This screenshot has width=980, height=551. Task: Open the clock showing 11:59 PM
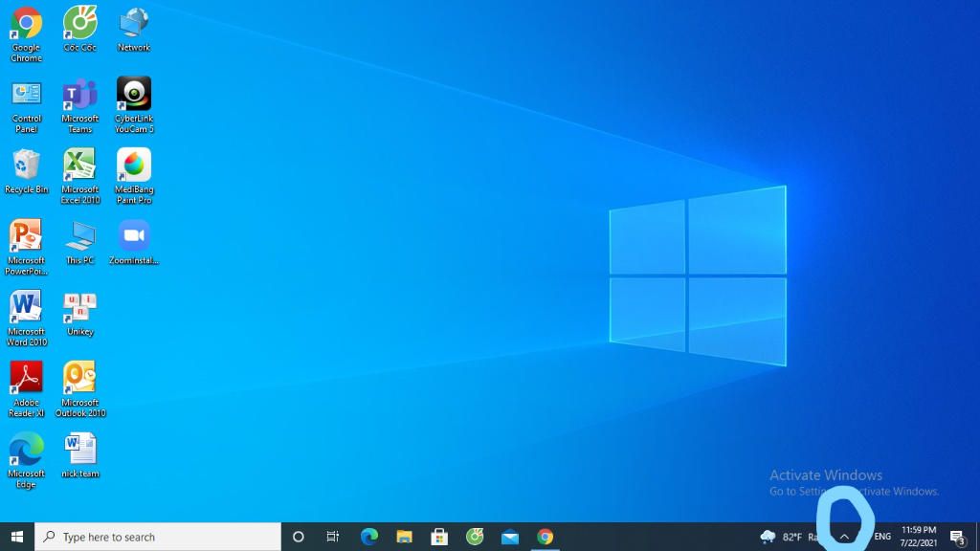click(x=918, y=537)
